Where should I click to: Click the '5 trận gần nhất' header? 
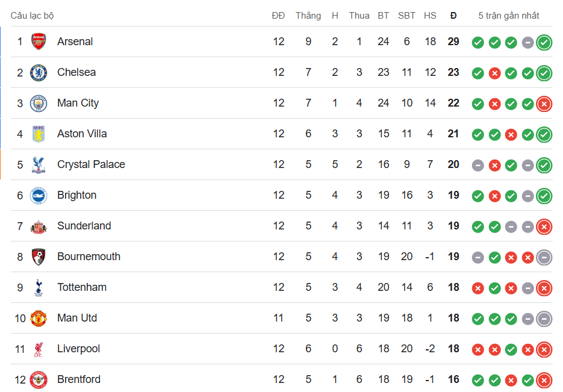509,16
